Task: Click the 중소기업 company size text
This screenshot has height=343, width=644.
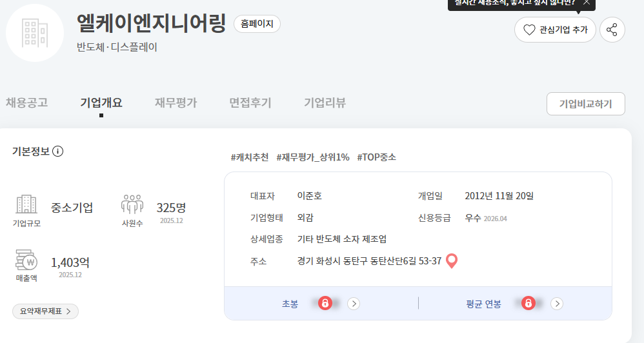Action: click(x=72, y=208)
